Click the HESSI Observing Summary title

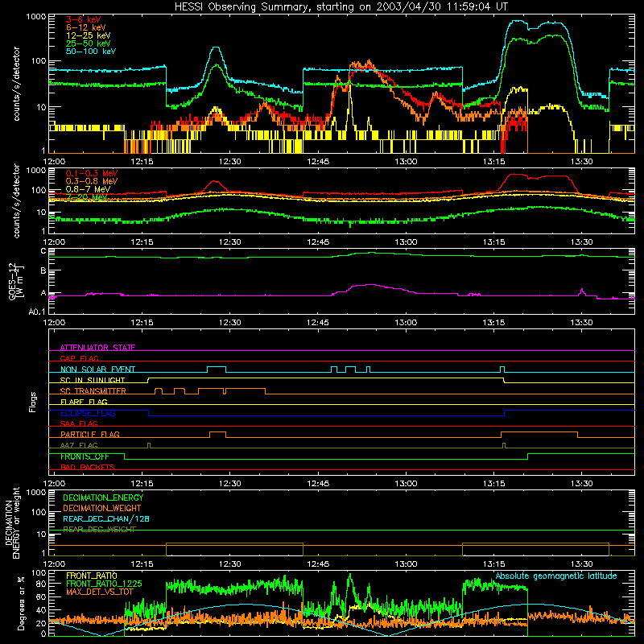341,7
